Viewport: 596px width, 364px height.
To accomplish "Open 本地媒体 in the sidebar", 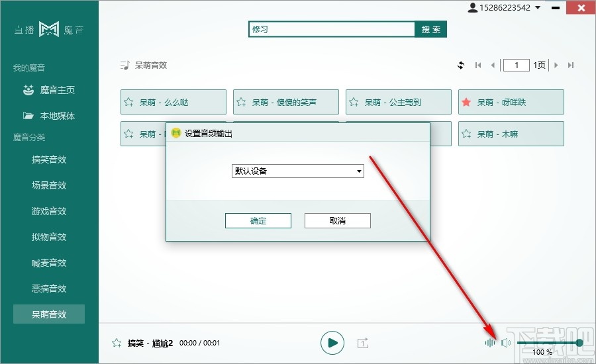I will click(x=49, y=116).
